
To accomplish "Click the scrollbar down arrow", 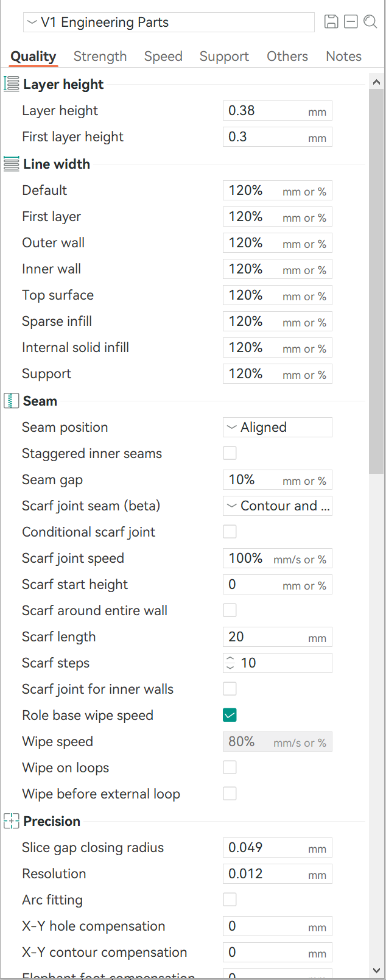I will 376,970.
